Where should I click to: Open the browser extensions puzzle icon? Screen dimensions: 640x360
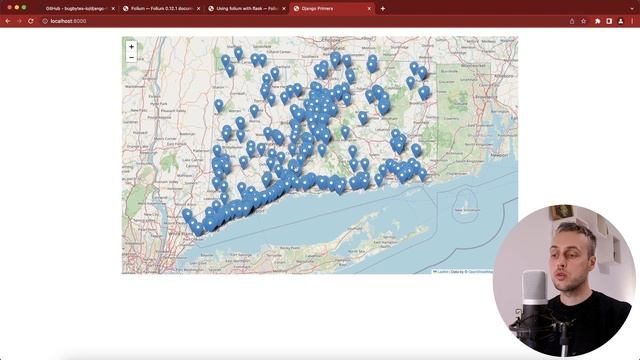point(598,21)
